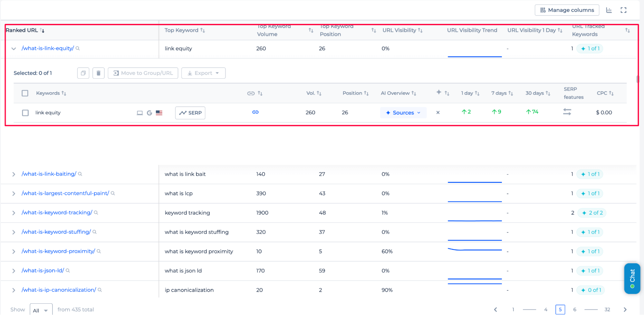Click magnifier icon next to /what-is-link-equity/
Image resolution: width=644 pixels, height=315 pixels.
pyautogui.click(x=78, y=48)
